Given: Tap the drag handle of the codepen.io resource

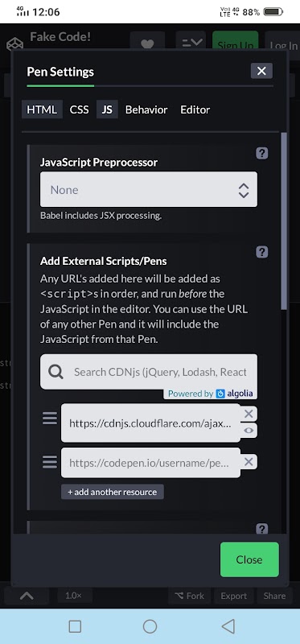Looking at the screenshot, I should pos(50,461).
